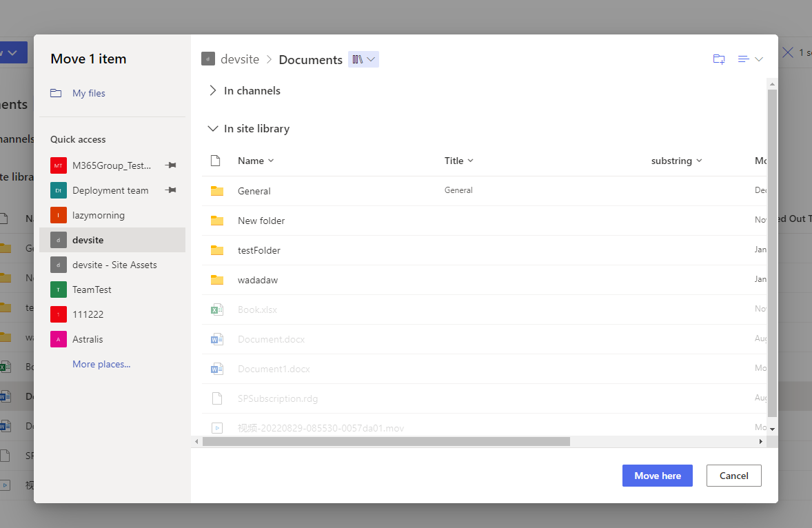Open the Name column sort dropdown
The height and width of the screenshot is (528, 812).
click(271, 161)
